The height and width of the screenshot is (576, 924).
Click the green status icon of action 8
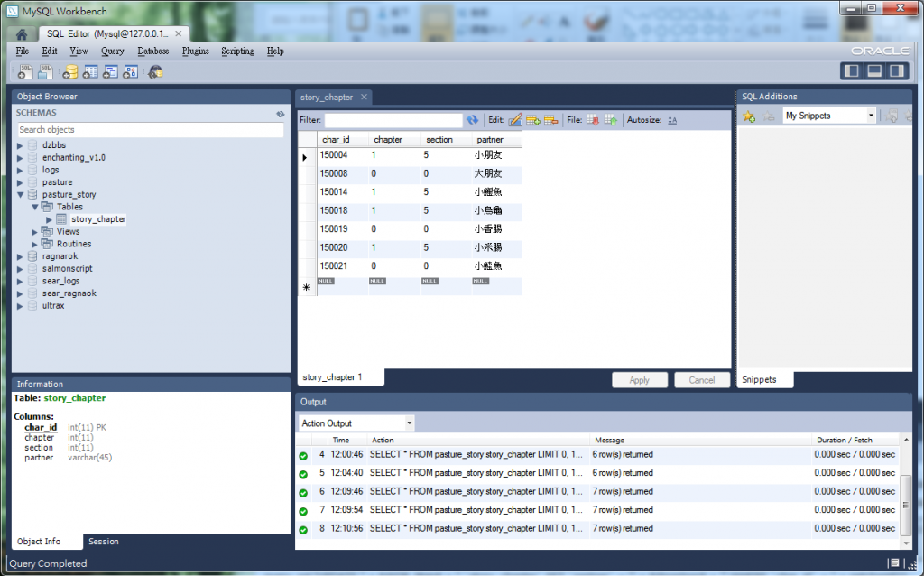pos(303,529)
